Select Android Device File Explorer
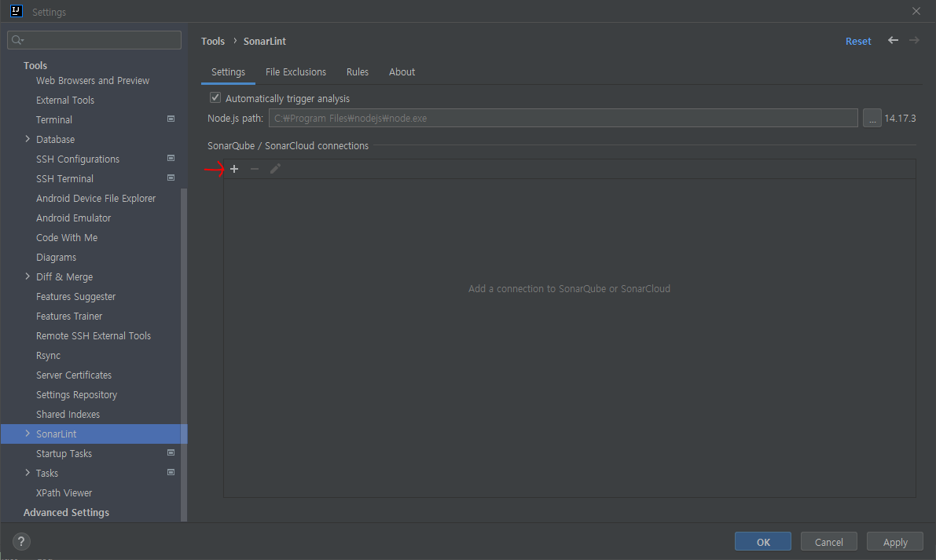This screenshot has width=936, height=560. tap(96, 199)
